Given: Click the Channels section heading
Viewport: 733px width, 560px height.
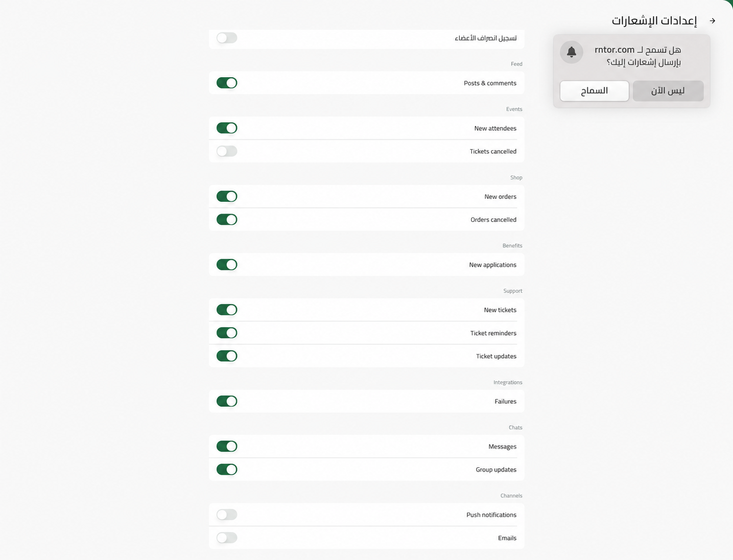Looking at the screenshot, I should [x=511, y=496].
